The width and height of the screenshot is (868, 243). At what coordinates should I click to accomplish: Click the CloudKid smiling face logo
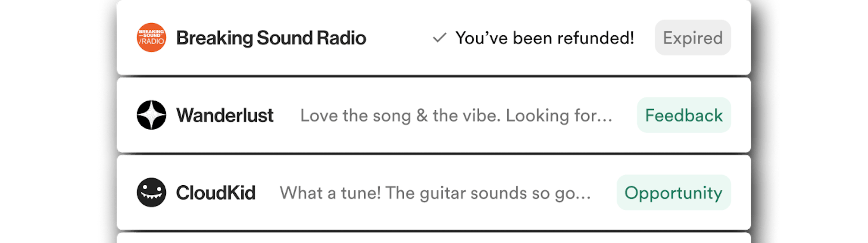(151, 193)
